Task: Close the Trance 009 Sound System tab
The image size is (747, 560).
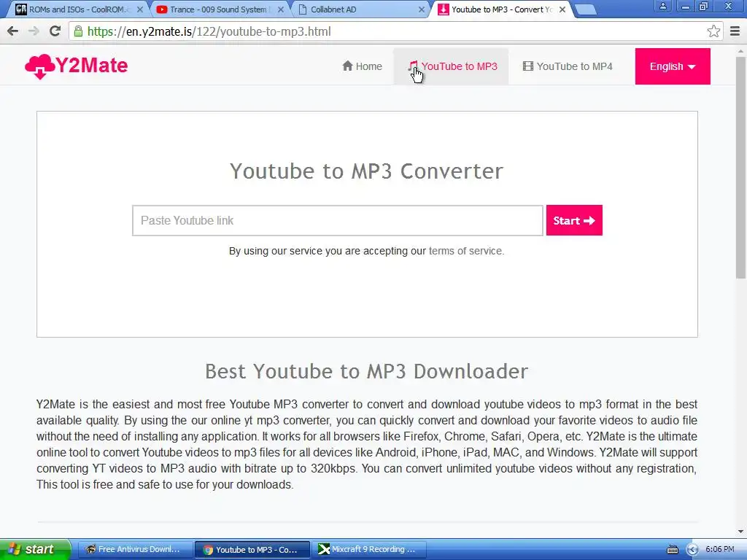Action: click(281, 9)
